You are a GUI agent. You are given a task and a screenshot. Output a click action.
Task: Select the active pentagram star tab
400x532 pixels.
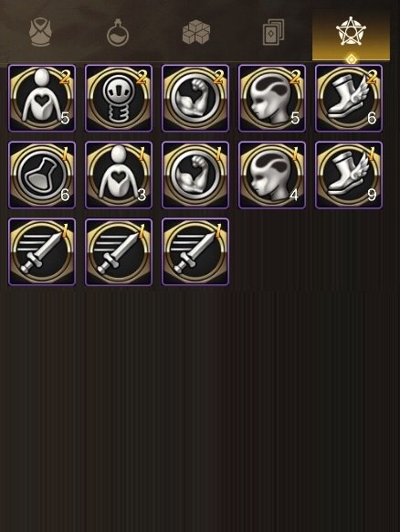click(x=351, y=31)
